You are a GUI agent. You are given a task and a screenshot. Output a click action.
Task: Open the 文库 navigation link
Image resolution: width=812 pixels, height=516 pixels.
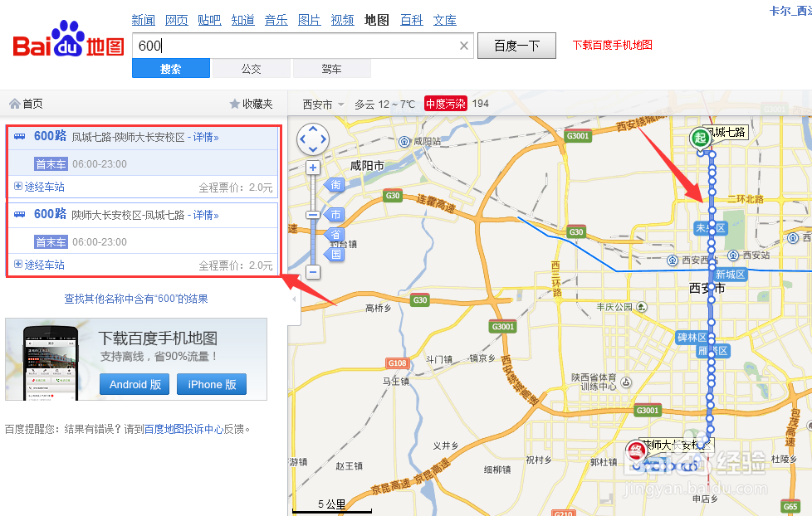click(x=445, y=20)
